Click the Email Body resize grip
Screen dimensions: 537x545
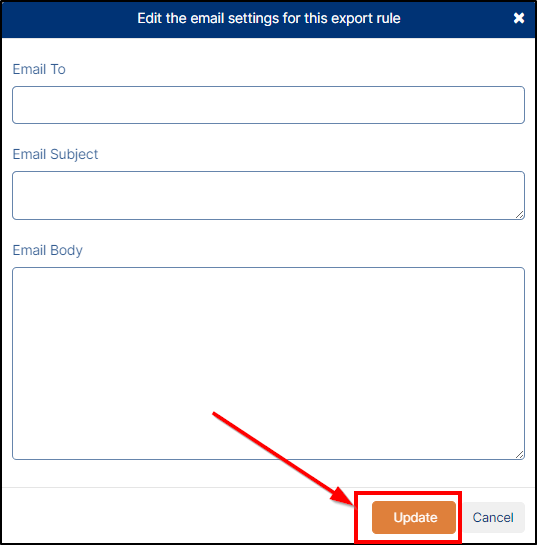coord(520,455)
